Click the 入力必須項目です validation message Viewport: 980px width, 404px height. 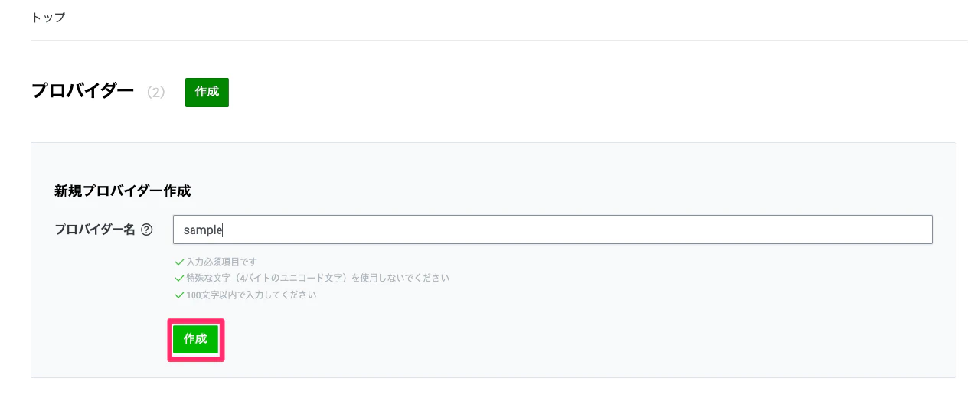222,262
